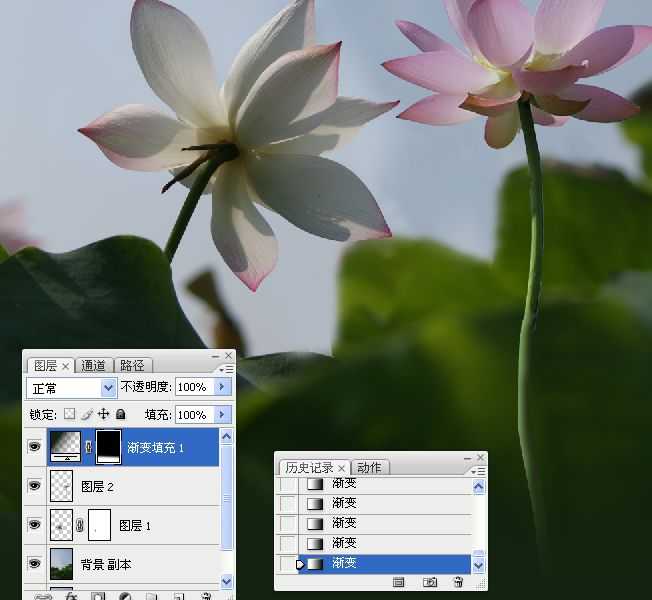Switch to the 通道 tab
Screen dimensions: 652x600
tap(93, 365)
